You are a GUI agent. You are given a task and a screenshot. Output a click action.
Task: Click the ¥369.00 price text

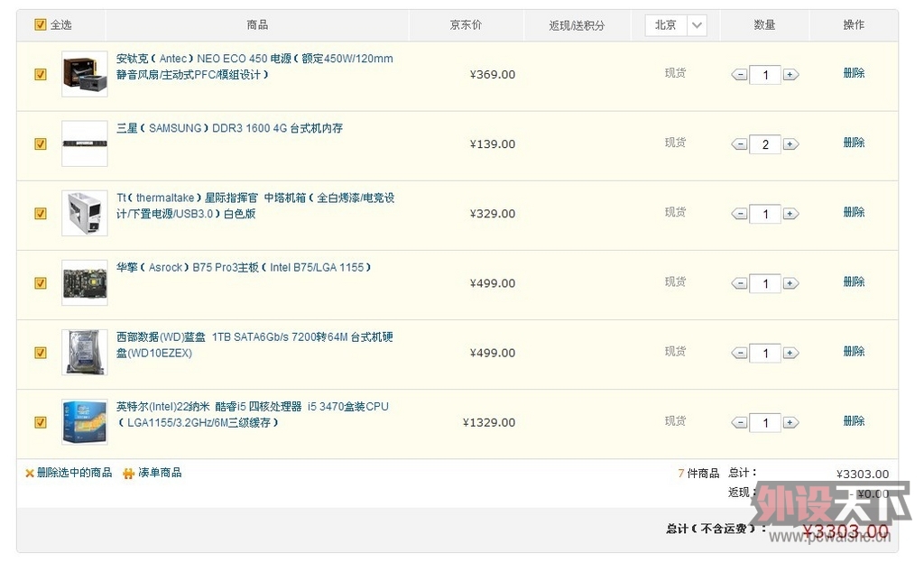click(x=492, y=75)
